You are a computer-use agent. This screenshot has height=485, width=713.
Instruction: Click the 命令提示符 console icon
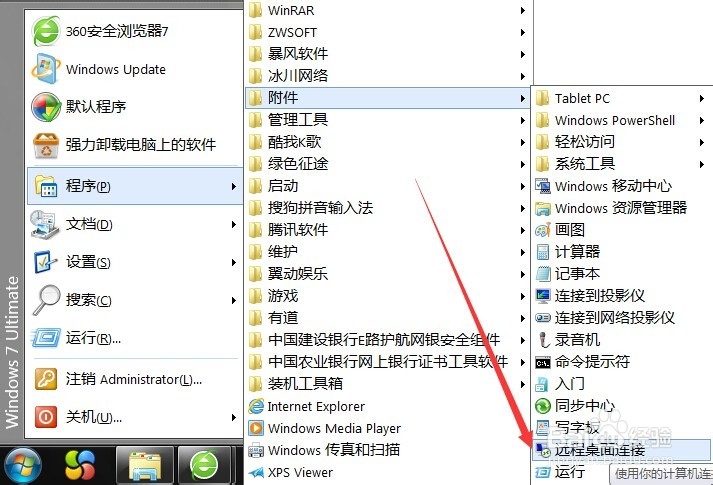click(542, 362)
